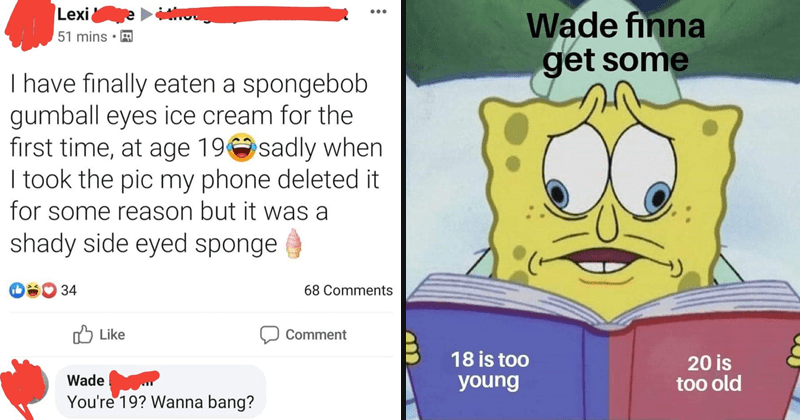Click the speech bubble Comment icon
Image resolution: width=800 pixels, height=420 pixels.
[x=269, y=334]
